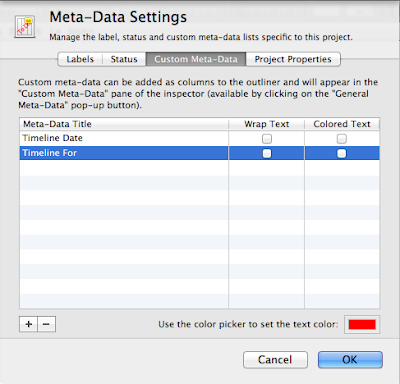This screenshot has width=400, height=384.
Task: Click the Meta-Data Settings dialog icon
Action: [25, 26]
